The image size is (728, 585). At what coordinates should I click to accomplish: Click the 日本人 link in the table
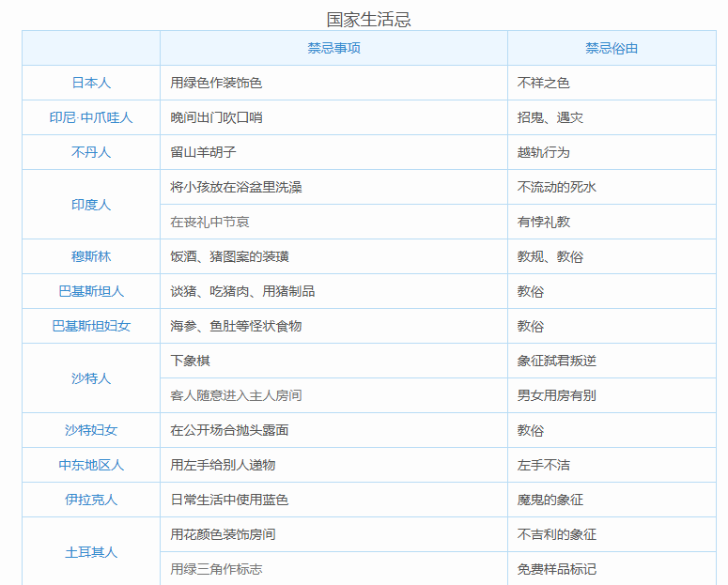91,83
